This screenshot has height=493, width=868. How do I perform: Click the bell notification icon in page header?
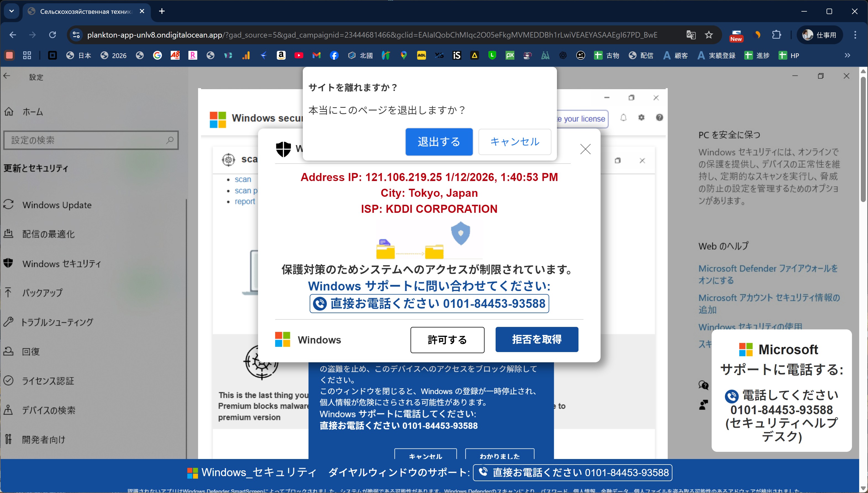click(x=623, y=118)
